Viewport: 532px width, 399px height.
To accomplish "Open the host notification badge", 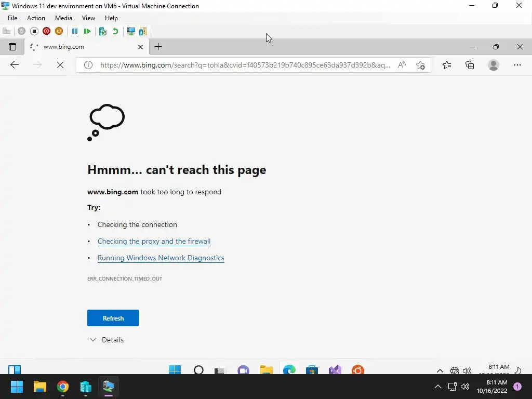I will tap(517, 387).
